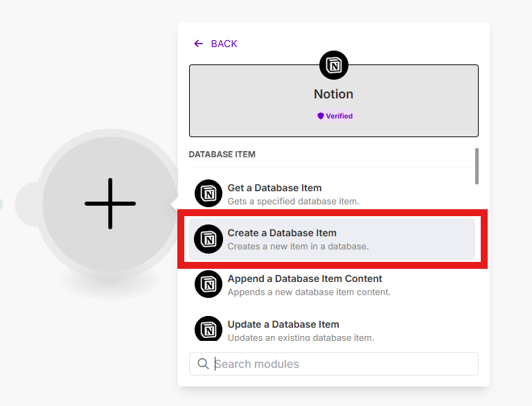
Task: Click the Notion icon beside Create a Database Item
Action: tap(209, 239)
